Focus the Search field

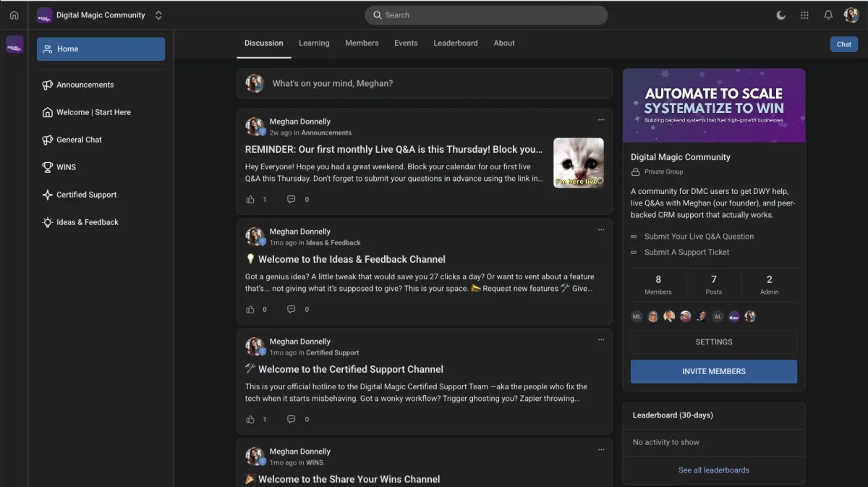click(486, 15)
